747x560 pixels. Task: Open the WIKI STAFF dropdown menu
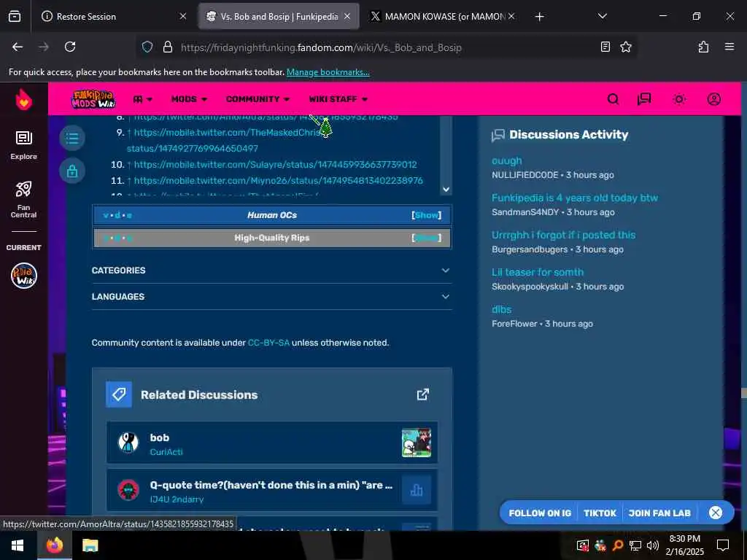tap(338, 99)
